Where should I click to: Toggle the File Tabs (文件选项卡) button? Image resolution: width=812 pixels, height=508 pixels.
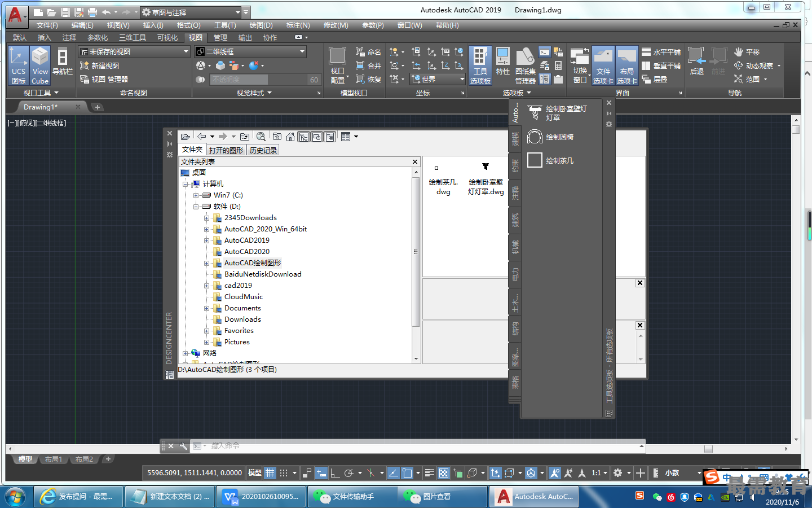[603, 65]
